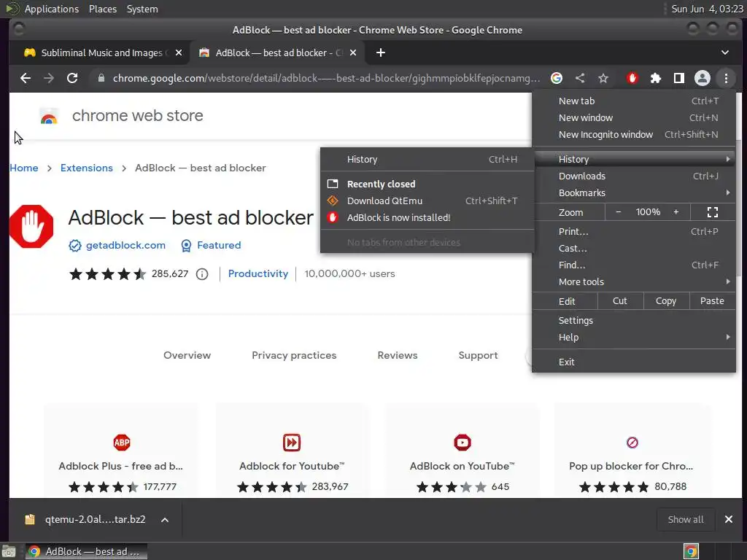Open the Extensions puzzle-piece menu
The height and width of the screenshot is (560, 747).
(656, 78)
